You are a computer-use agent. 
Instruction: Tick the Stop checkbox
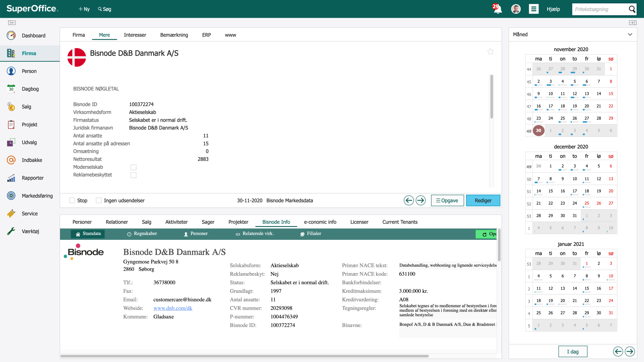click(72, 200)
